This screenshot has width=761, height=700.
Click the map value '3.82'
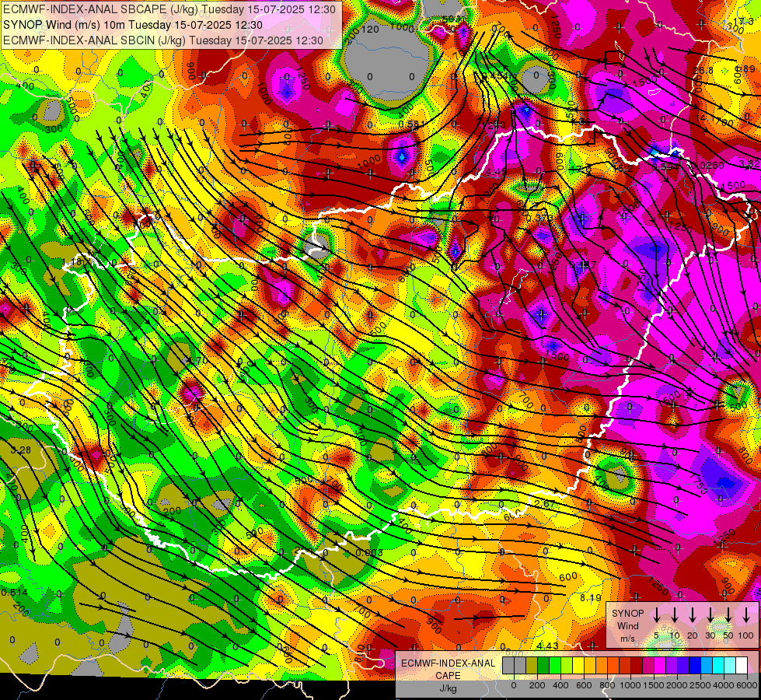coord(750,165)
